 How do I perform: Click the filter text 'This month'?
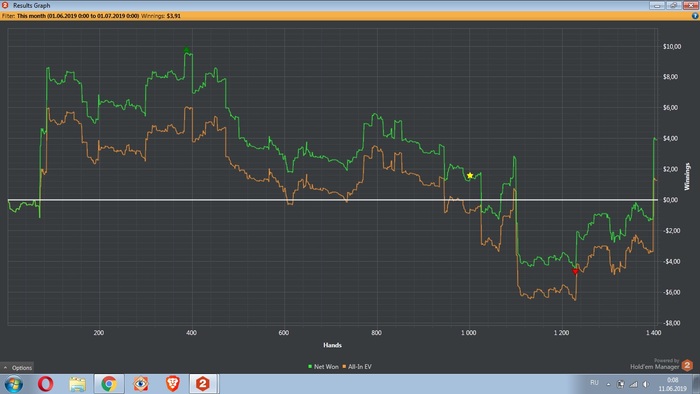tap(31, 16)
